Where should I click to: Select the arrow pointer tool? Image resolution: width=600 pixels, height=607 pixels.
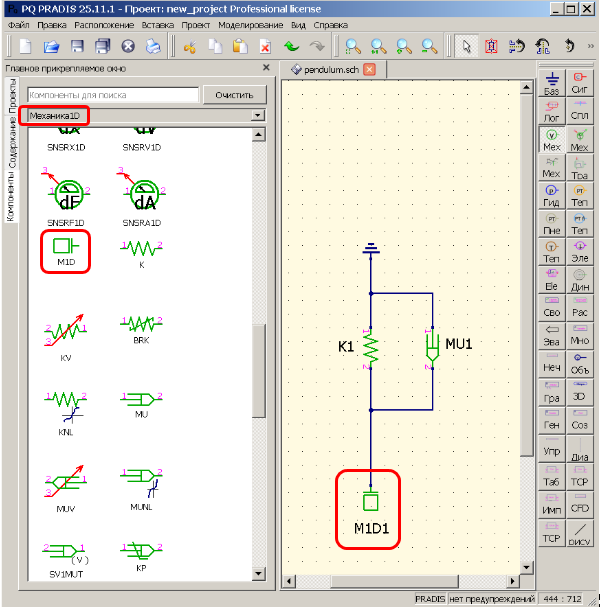(465, 46)
